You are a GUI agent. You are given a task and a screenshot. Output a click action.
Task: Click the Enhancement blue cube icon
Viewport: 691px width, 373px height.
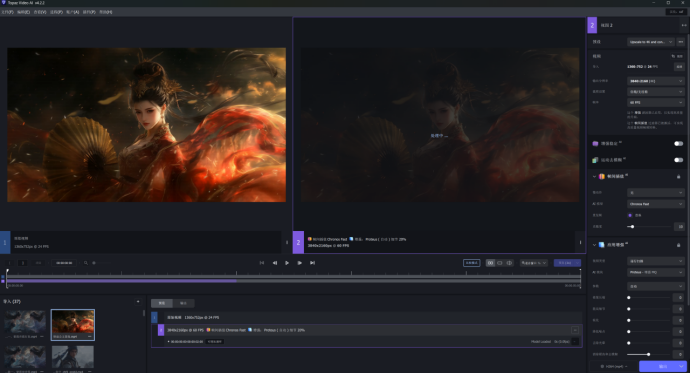602,245
